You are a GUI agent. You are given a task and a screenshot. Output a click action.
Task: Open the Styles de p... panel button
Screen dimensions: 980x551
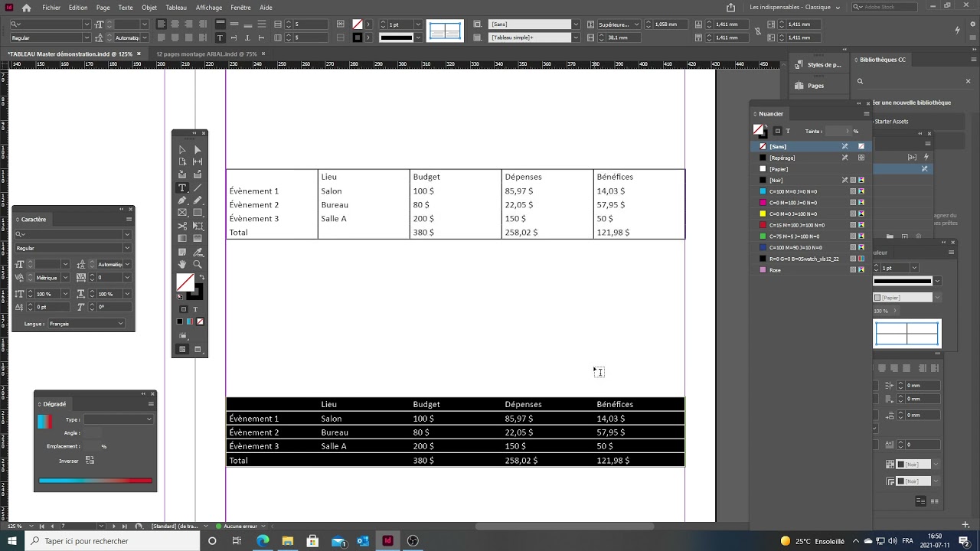[x=818, y=65]
